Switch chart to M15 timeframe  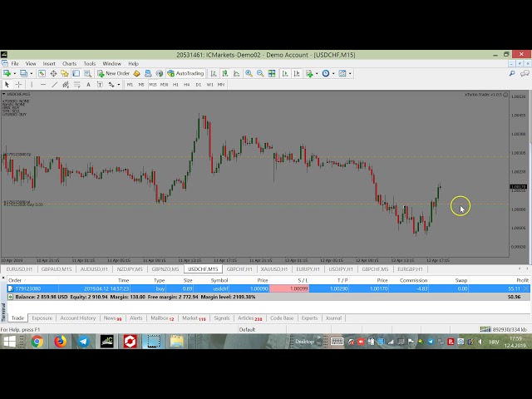(x=152, y=84)
